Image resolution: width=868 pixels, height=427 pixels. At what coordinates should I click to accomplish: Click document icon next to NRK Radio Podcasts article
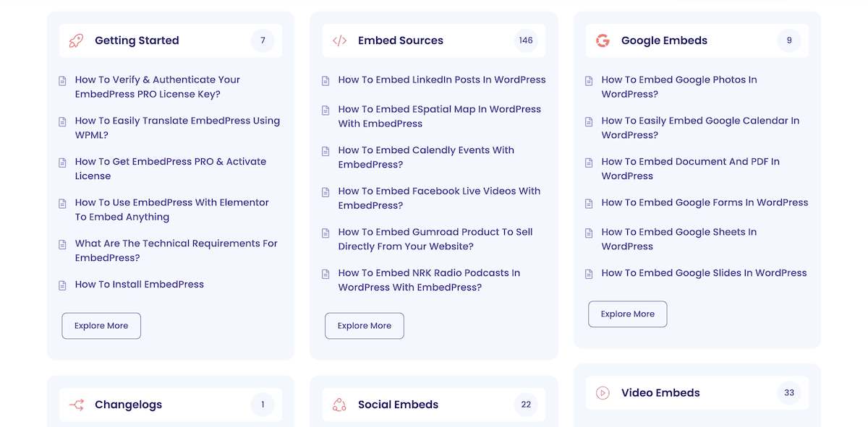(x=326, y=274)
